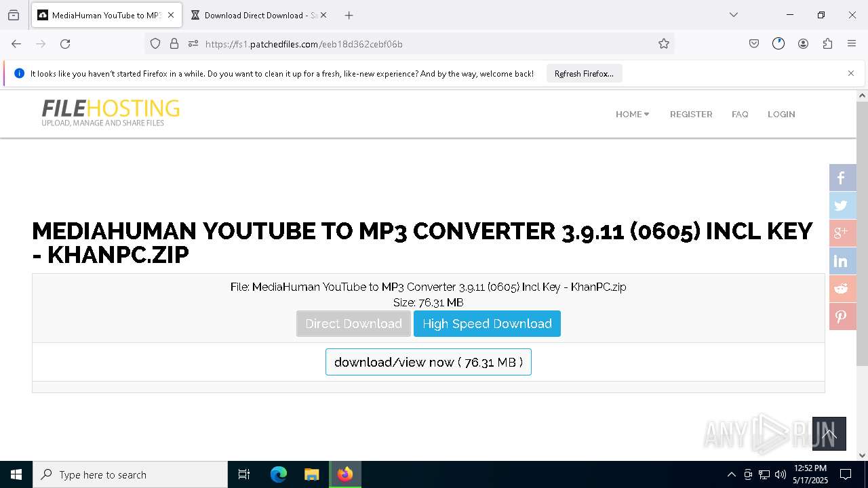The width and height of the screenshot is (868, 488).
Task: Click the scrollbar down arrow
Action: point(862,455)
